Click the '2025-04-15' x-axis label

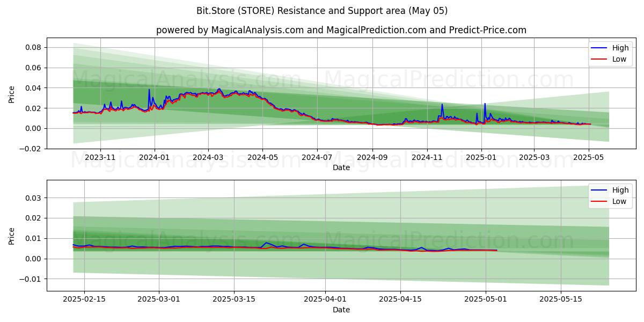(x=400, y=299)
